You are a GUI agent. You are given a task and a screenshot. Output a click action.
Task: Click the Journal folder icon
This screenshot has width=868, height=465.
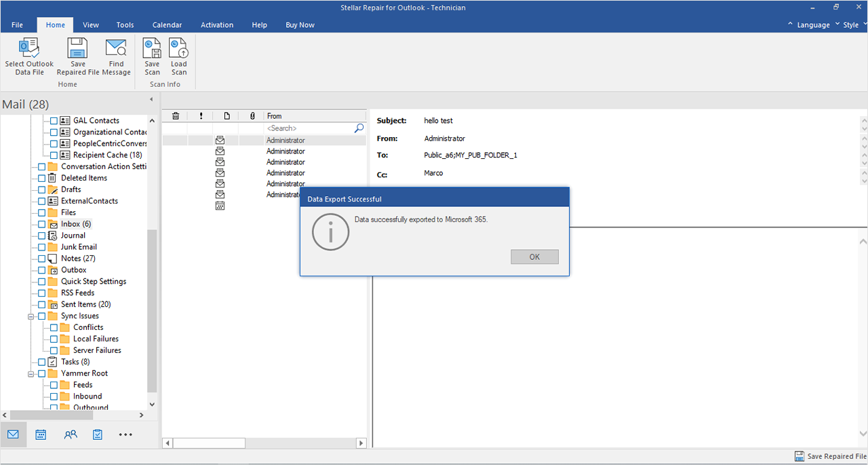click(53, 236)
